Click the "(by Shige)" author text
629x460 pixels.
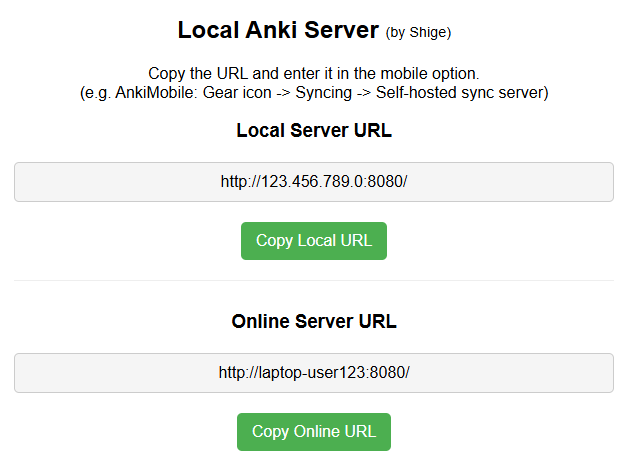tap(418, 33)
